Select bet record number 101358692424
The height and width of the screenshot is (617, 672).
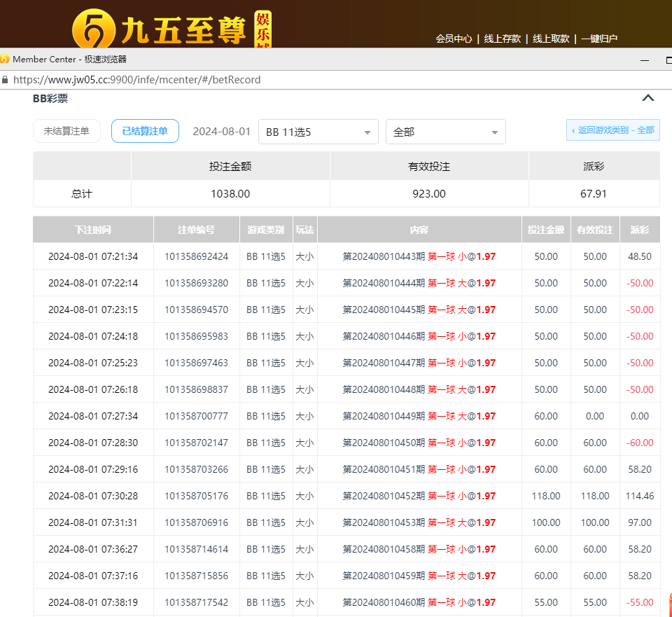tap(196, 256)
